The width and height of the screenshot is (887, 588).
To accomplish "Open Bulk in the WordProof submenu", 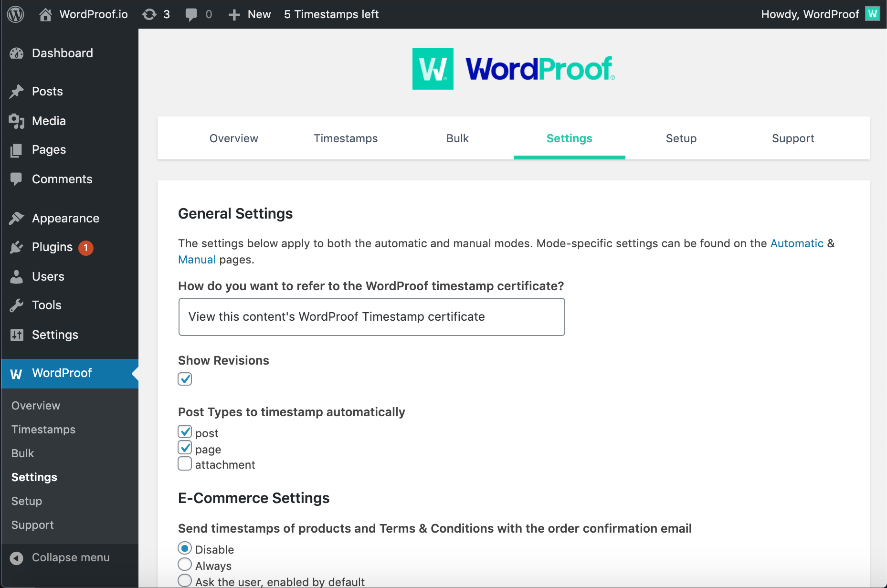I will click(23, 453).
